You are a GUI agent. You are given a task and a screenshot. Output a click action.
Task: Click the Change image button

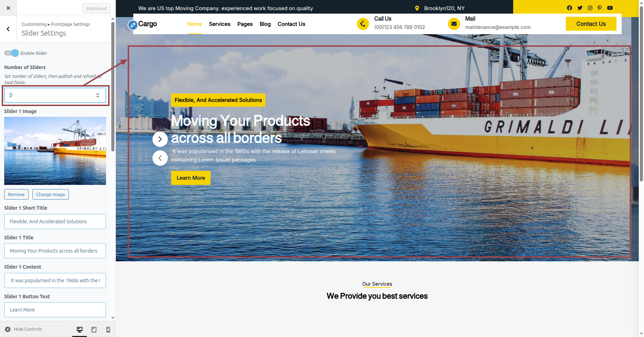[51, 194]
